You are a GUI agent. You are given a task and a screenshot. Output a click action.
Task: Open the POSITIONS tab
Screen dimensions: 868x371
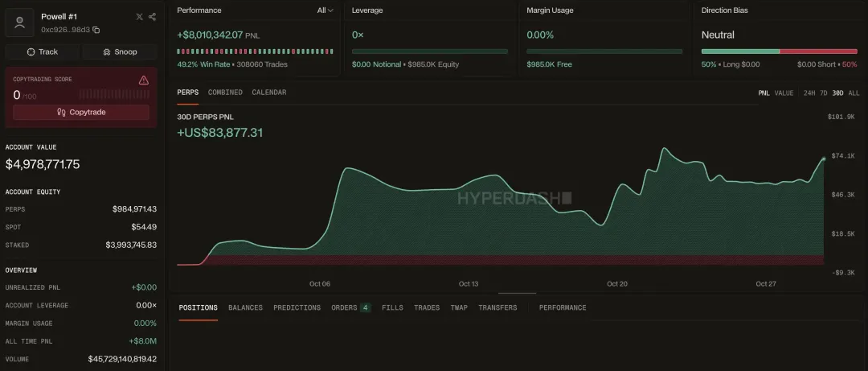tap(199, 307)
